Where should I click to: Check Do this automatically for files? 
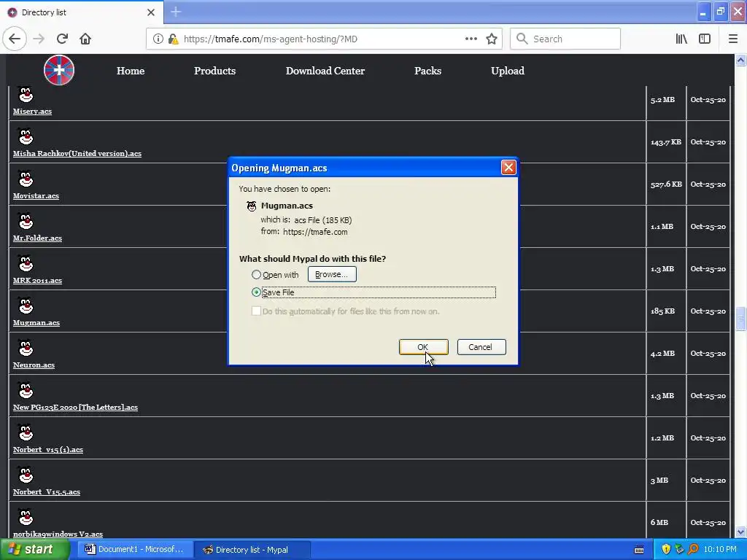tap(256, 311)
